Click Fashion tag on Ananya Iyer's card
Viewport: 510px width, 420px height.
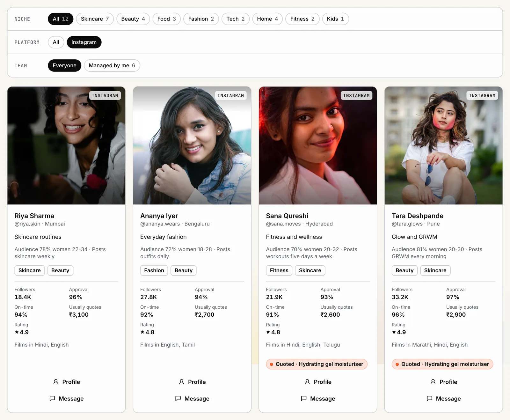click(154, 270)
